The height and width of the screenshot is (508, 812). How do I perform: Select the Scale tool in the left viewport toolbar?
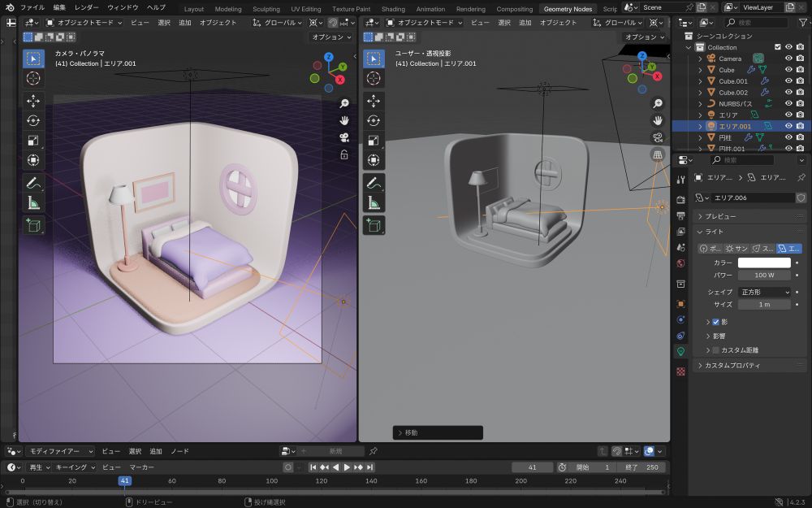coord(33,141)
